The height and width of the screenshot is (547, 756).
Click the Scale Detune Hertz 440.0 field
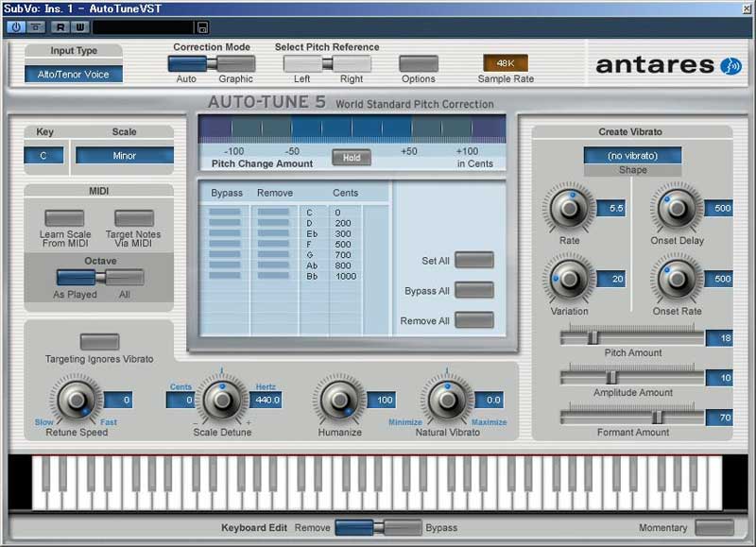pyautogui.click(x=266, y=400)
